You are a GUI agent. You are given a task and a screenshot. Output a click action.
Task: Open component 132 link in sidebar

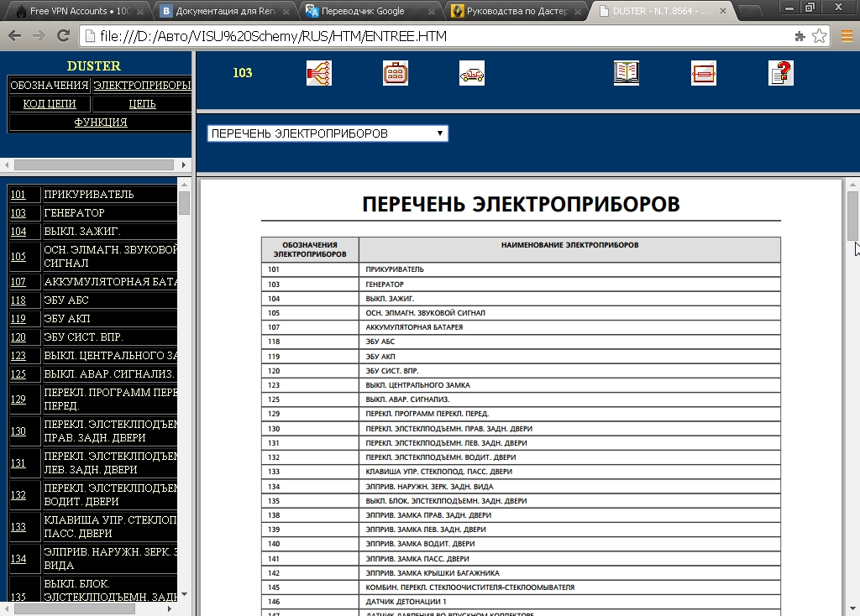pos(18,495)
